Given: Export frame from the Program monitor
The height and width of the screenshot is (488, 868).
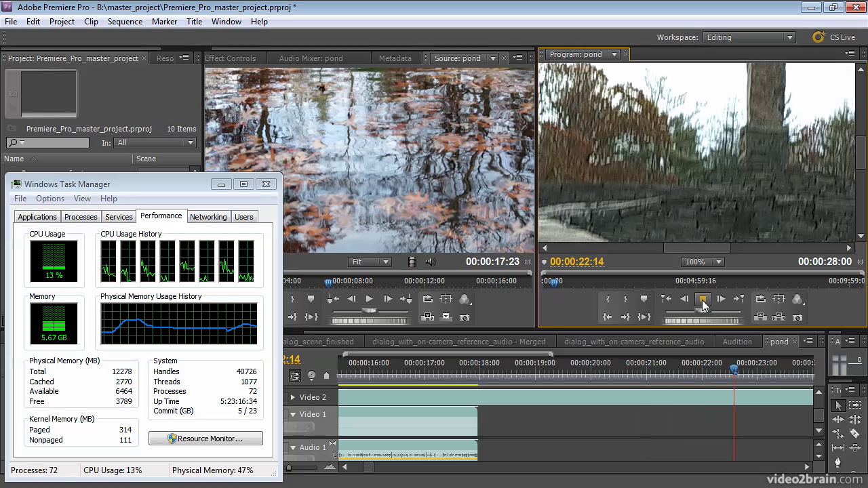Looking at the screenshot, I should pyautogui.click(x=798, y=317).
